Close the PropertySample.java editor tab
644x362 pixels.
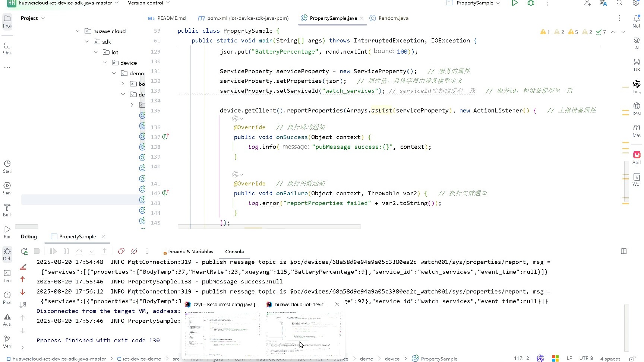coord(362,18)
